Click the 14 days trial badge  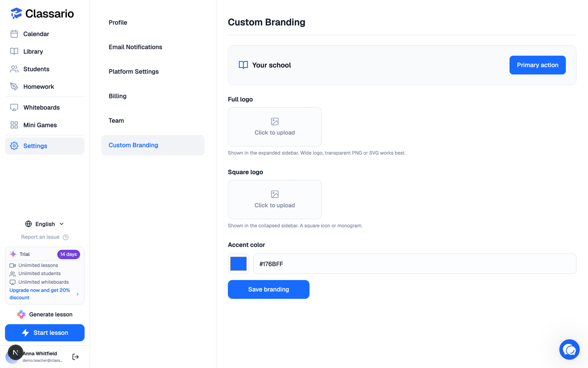click(x=69, y=254)
